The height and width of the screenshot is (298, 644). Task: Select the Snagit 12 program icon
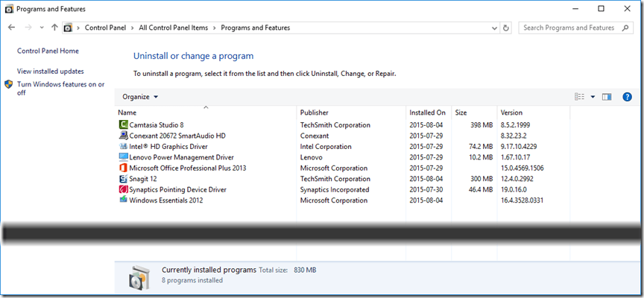click(123, 179)
